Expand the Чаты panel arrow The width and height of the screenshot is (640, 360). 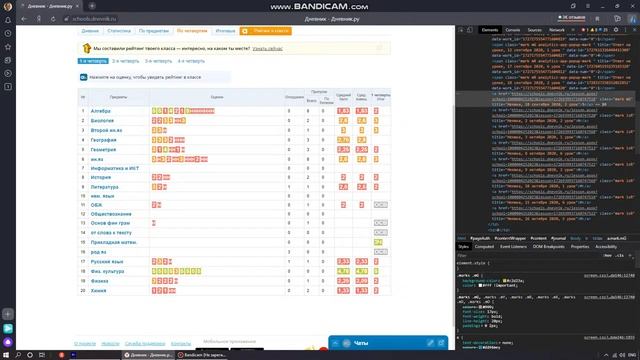click(x=335, y=343)
